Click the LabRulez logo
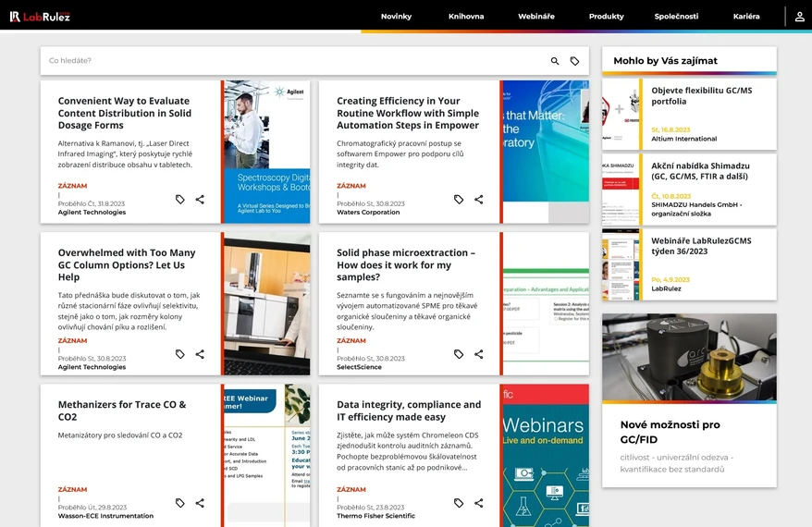812x527 pixels. tap(40, 17)
